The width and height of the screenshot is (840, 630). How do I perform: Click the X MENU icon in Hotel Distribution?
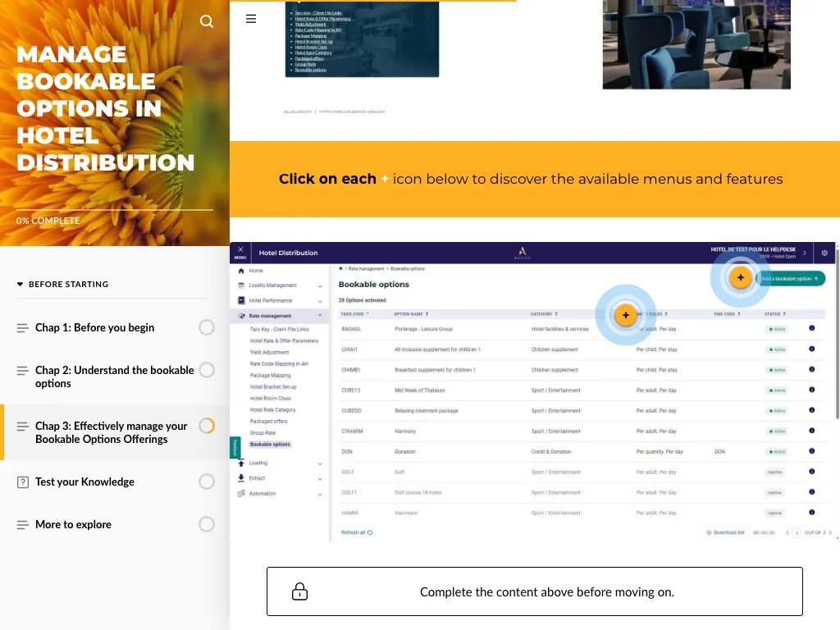pyautogui.click(x=240, y=253)
